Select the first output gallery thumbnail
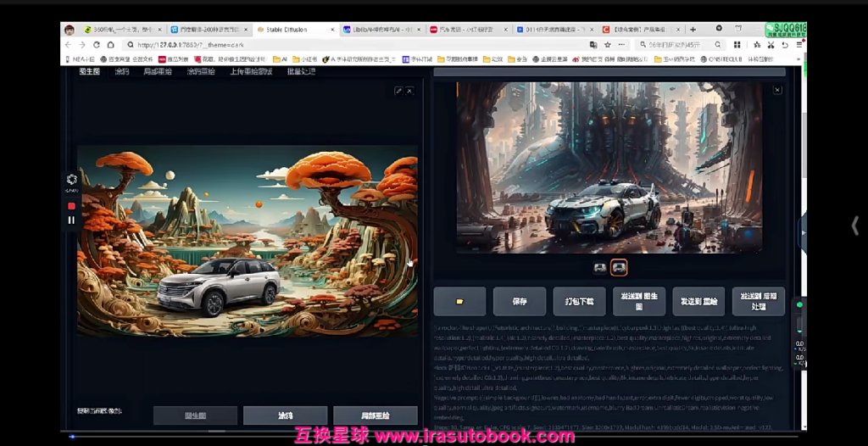Image resolution: width=868 pixels, height=446 pixels. [600, 268]
